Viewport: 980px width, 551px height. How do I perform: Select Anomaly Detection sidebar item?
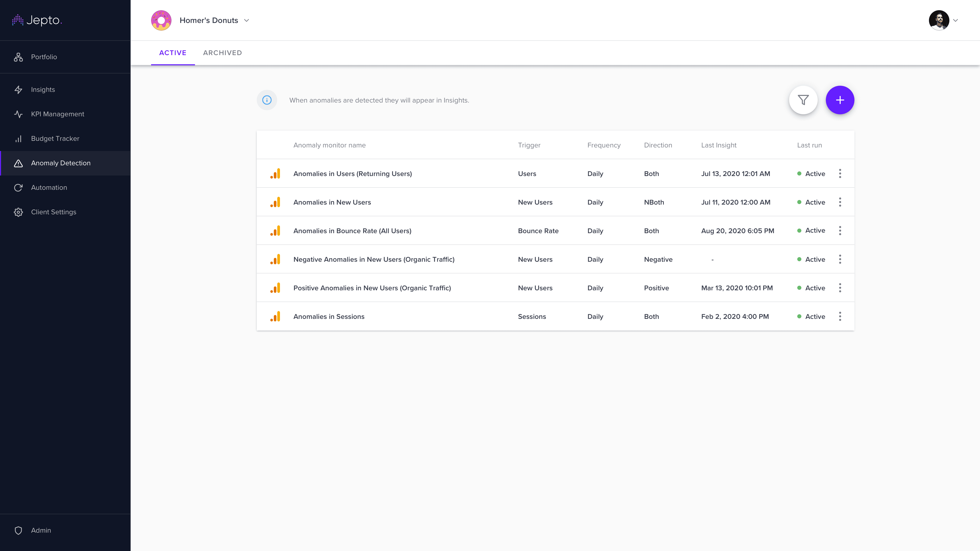[x=65, y=163]
